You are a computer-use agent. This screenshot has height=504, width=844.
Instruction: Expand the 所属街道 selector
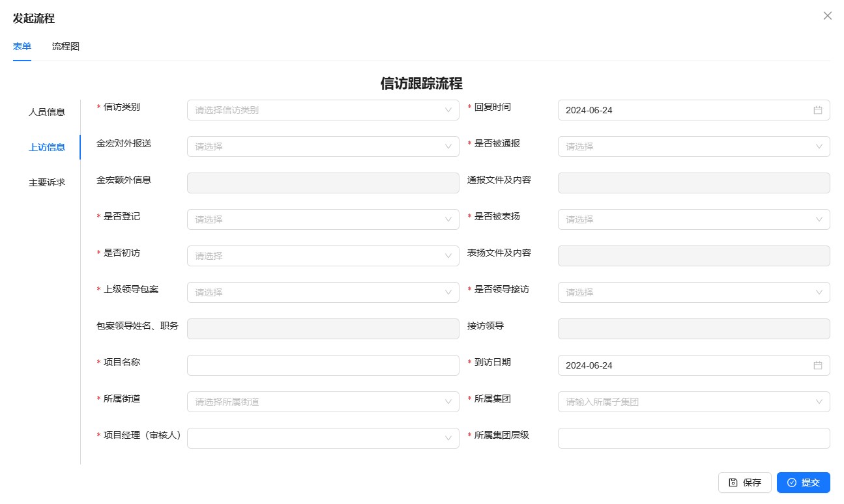click(x=323, y=402)
